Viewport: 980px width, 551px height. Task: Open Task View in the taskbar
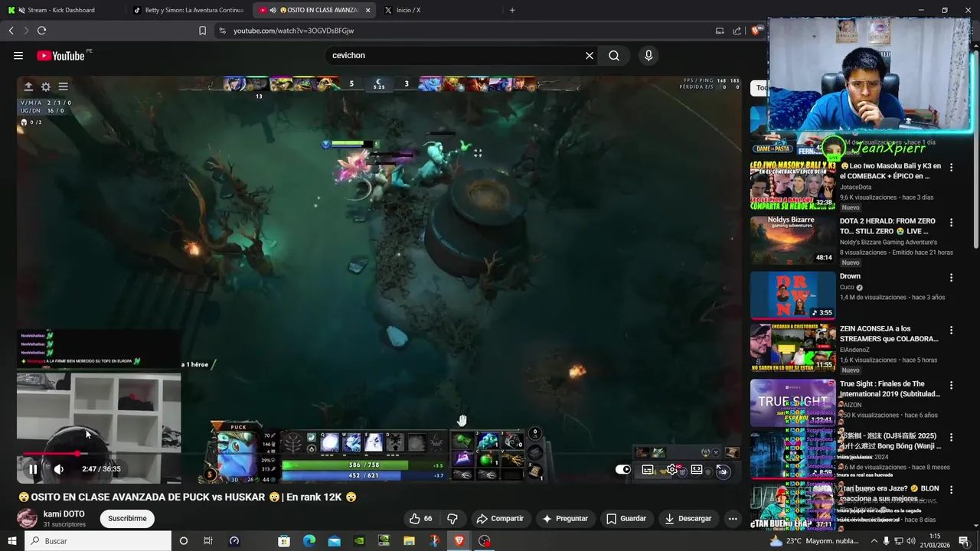point(207,541)
